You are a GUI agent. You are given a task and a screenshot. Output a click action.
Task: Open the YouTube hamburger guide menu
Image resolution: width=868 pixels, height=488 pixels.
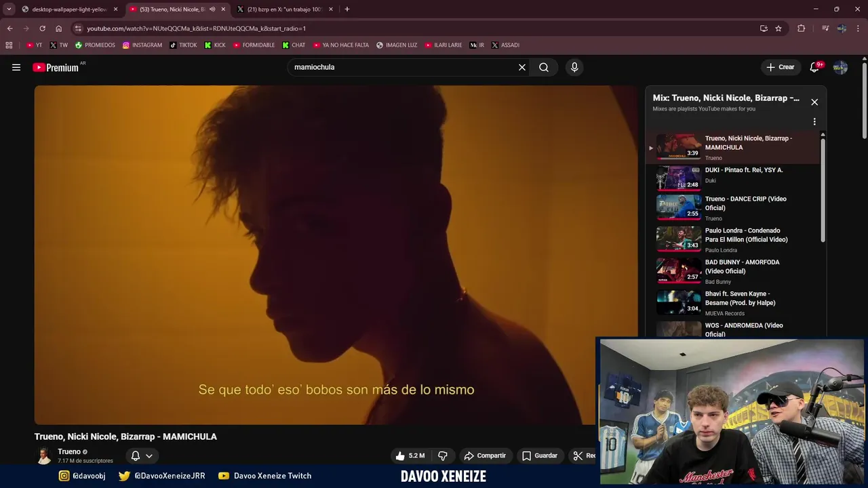tap(16, 67)
